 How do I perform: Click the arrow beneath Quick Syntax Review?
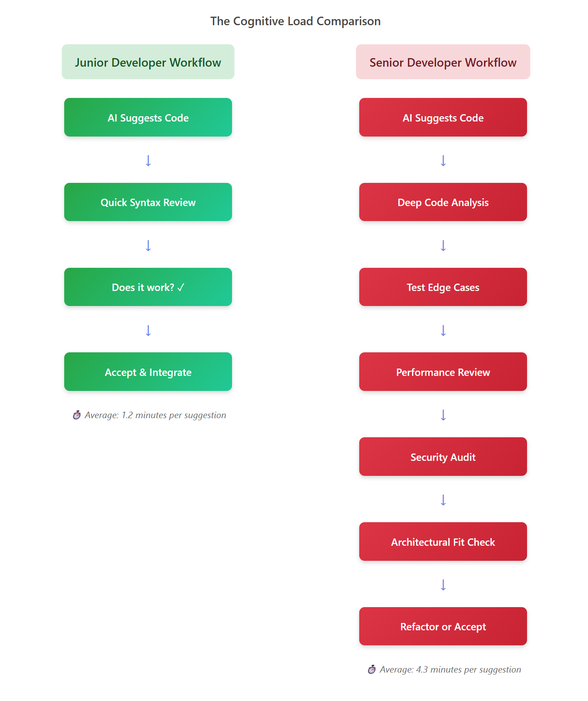(x=148, y=245)
